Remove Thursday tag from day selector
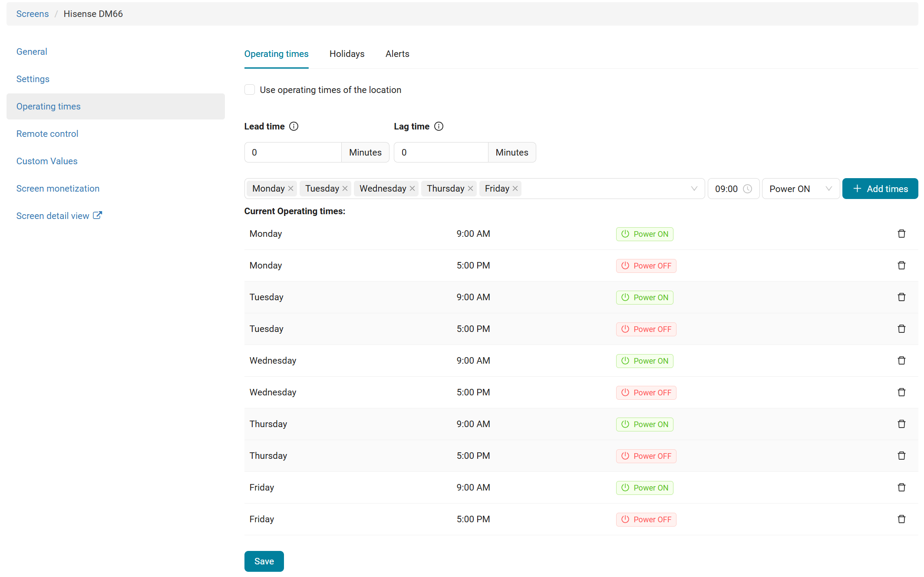 click(470, 189)
